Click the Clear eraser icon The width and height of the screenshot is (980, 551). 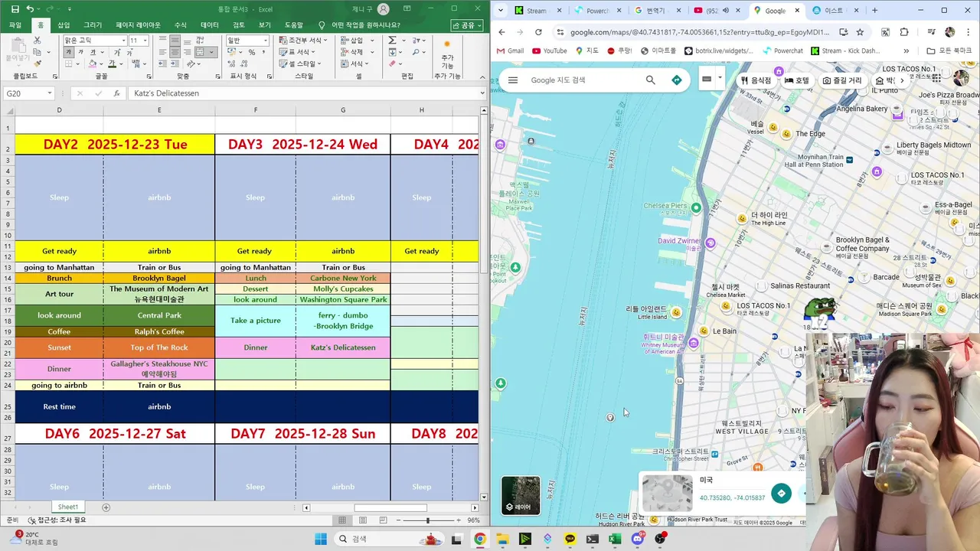(392, 64)
